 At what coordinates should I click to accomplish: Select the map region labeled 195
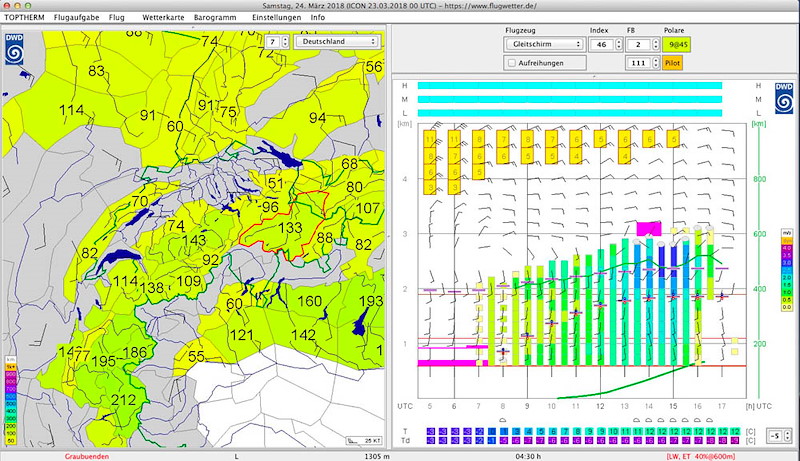point(104,361)
